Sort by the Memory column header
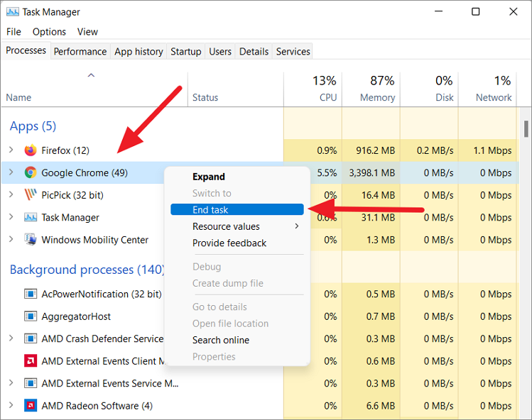Screen dimensions: 532x420 371,89
